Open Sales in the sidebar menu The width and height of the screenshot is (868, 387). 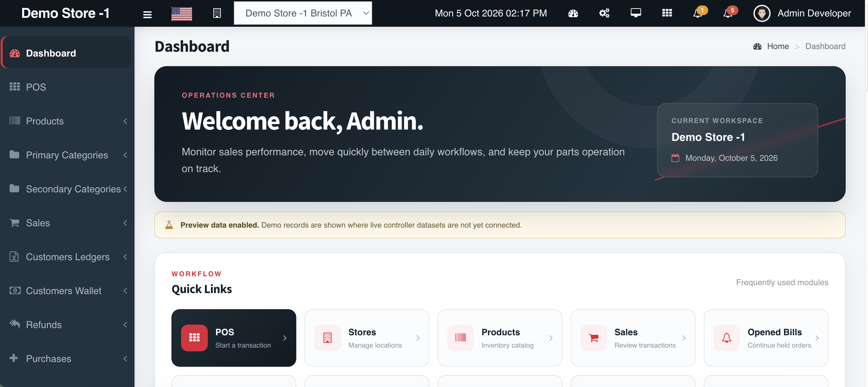coord(67,223)
